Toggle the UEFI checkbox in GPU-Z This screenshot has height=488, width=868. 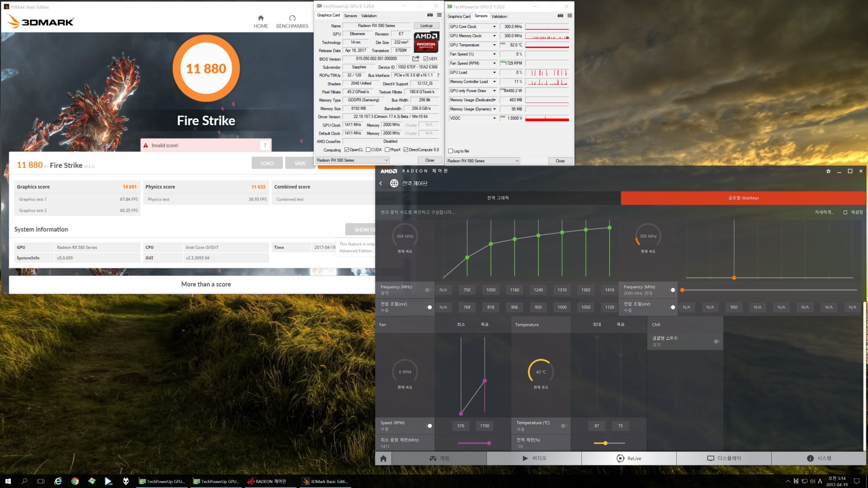[426, 59]
